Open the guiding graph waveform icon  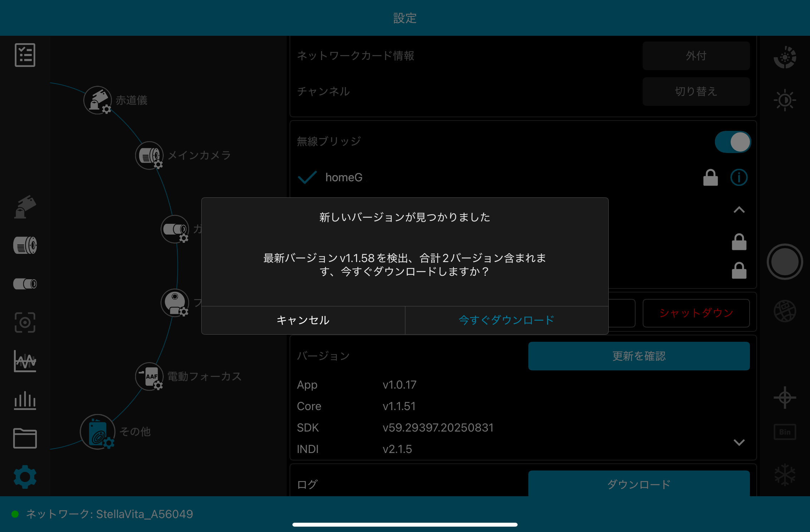[25, 361]
